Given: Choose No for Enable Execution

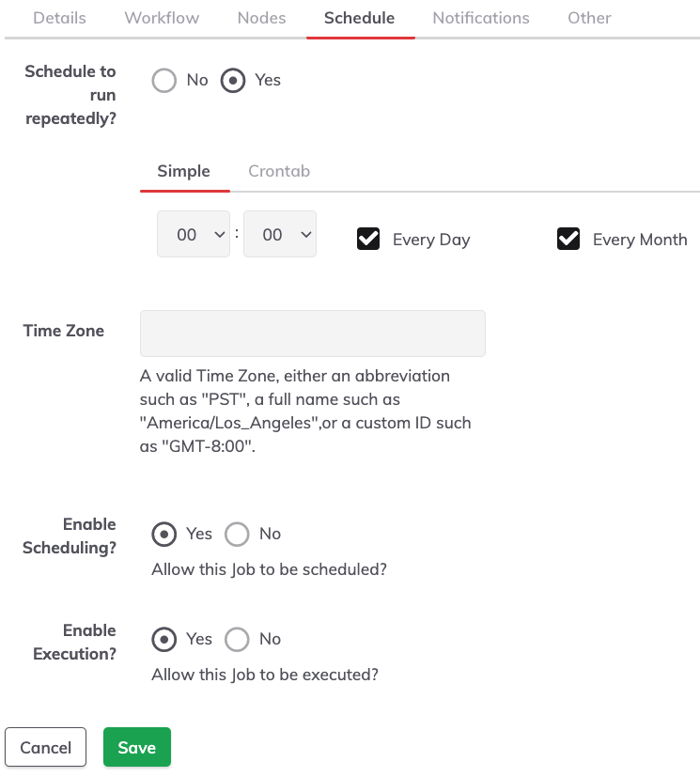Looking at the screenshot, I should tap(237, 640).
